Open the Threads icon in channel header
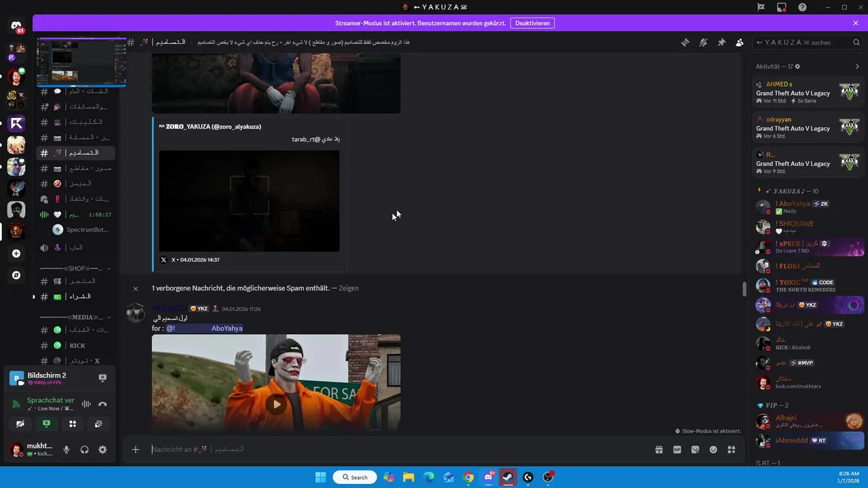Image resolution: width=868 pixels, height=488 pixels. click(685, 42)
